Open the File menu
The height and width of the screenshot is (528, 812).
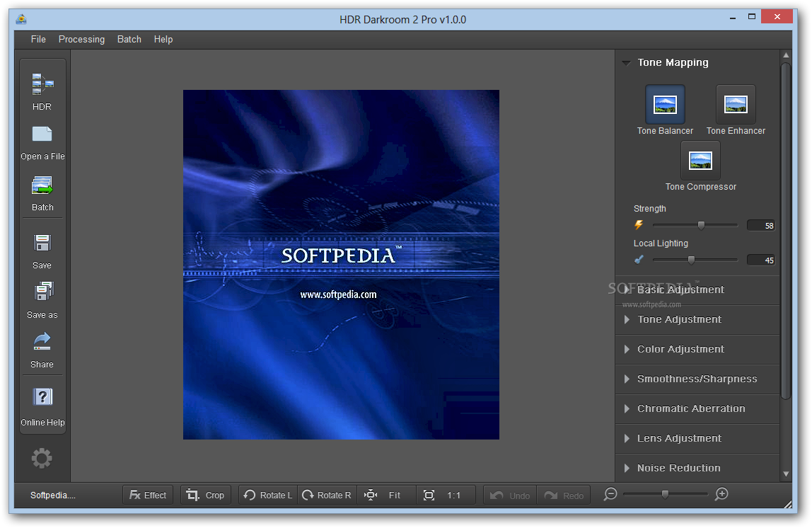(38, 40)
